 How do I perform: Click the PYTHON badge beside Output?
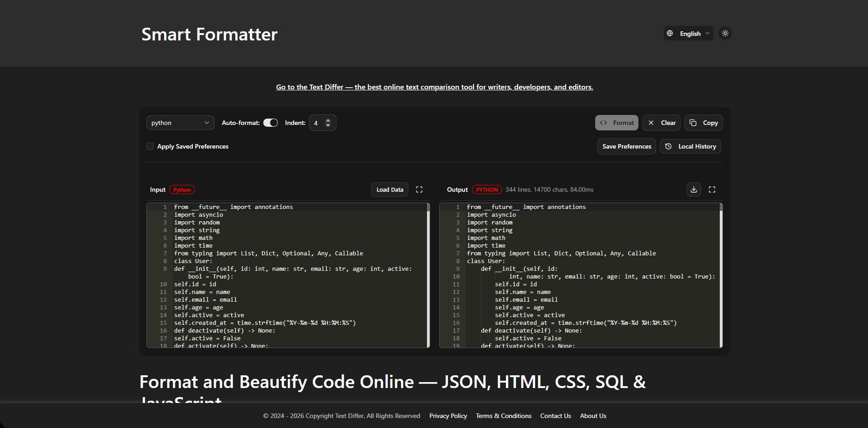coord(487,190)
